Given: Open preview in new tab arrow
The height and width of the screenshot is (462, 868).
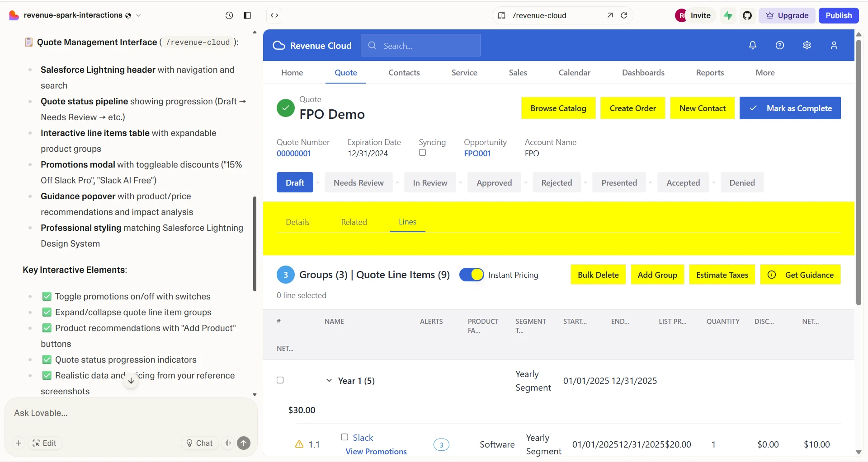Looking at the screenshot, I should 610,15.
